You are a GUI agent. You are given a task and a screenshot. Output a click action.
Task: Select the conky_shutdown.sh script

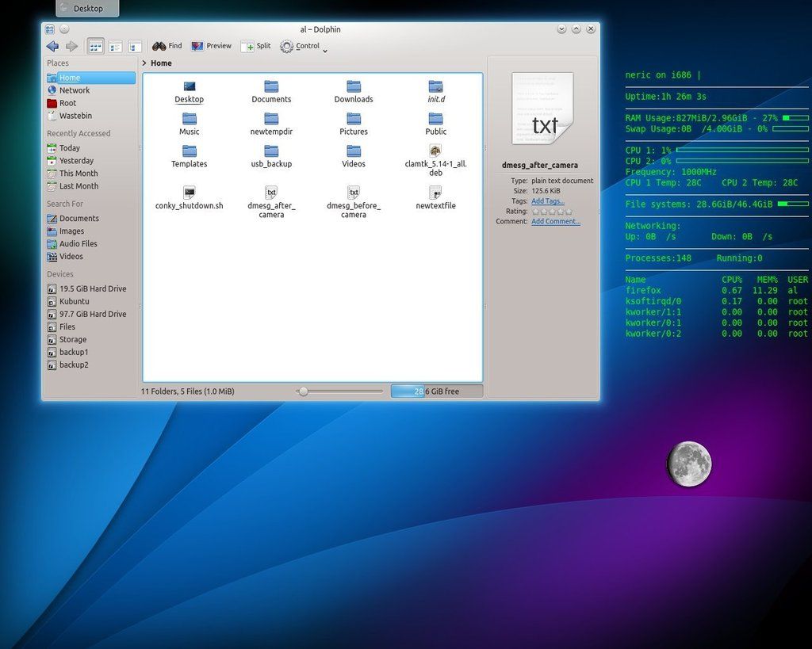click(x=189, y=198)
